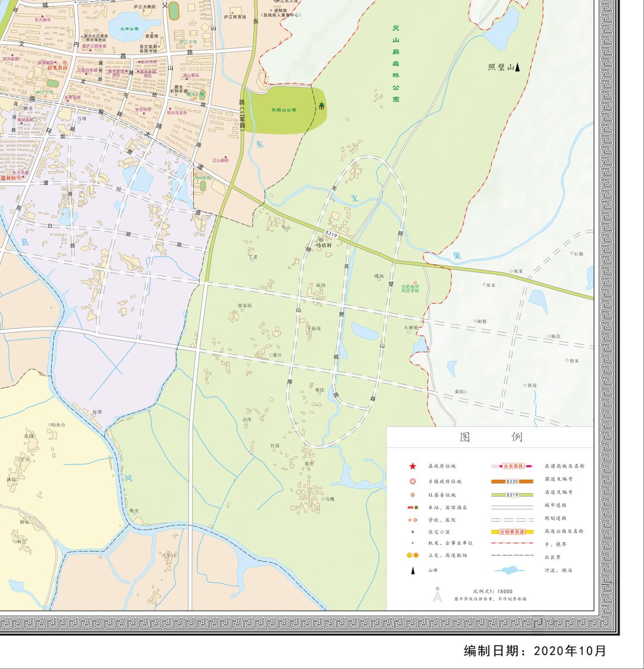Viewport: 644px width, 669px height.
Task: Click the township government double-circle legend symbol
Action: tap(413, 481)
